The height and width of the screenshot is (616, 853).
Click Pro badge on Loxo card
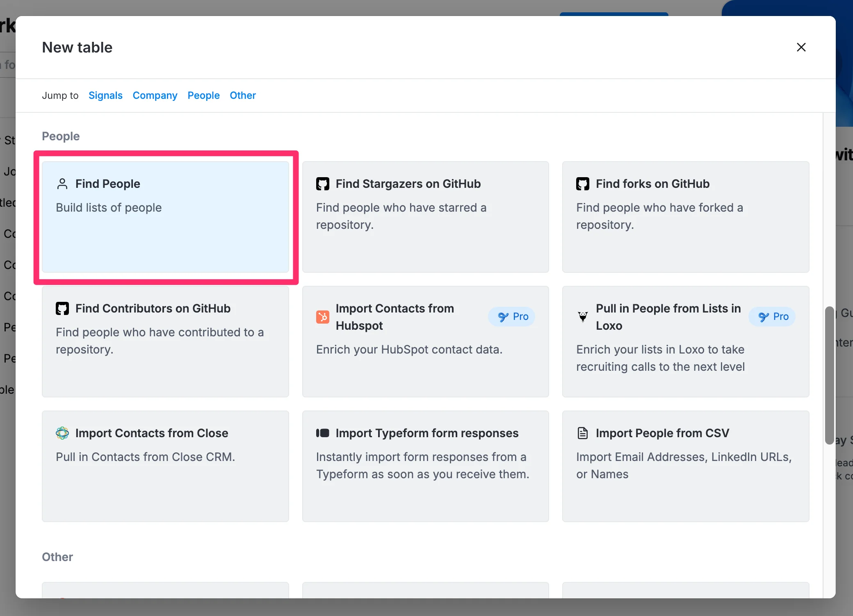pyautogui.click(x=772, y=317)
